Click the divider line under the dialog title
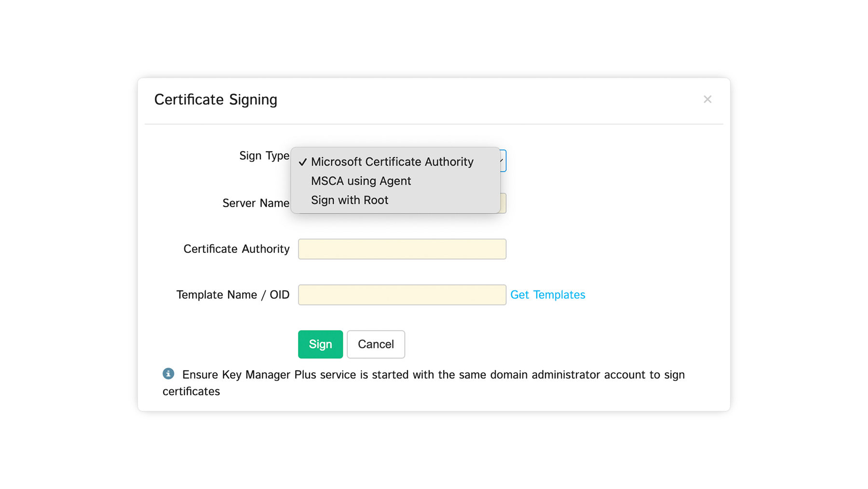This screenshot has height=489, width=868. click(434, 124)
